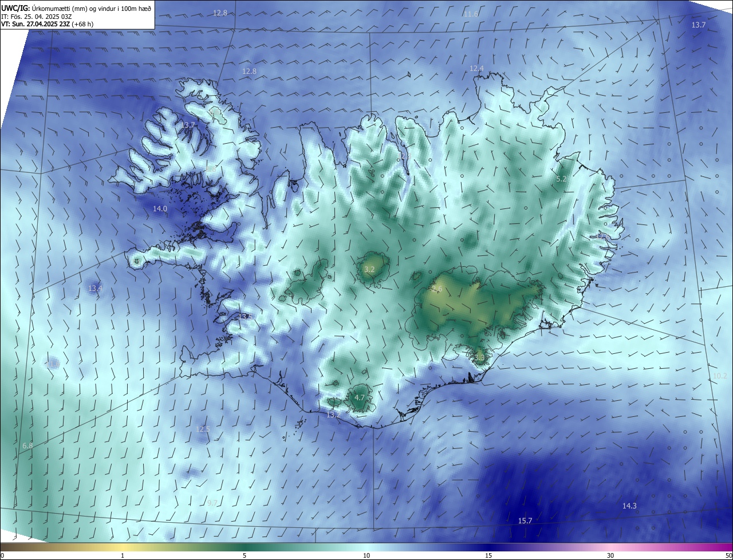733x560 pixels.
Task: Click the map title 'Úrkomumætti (mm) og vindur í 100m hæð'
Action: click(91, 8)
